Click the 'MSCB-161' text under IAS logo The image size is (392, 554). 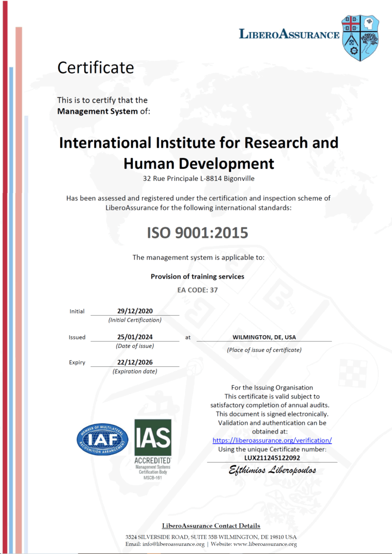153,478
